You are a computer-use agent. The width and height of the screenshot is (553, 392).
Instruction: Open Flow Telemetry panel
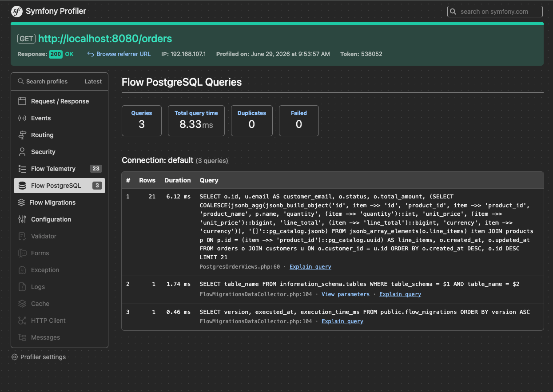pyautogui.click(x=60, y=169)
